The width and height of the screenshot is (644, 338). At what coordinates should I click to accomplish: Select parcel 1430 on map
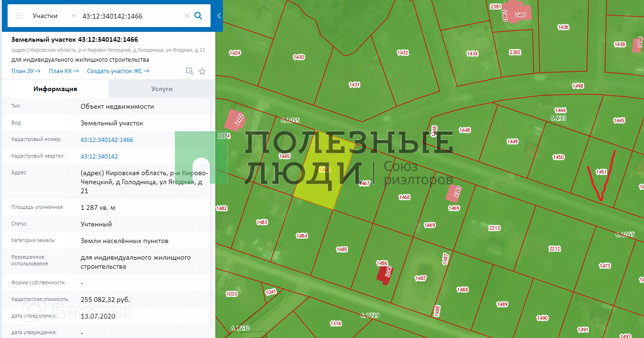point(299,57)
